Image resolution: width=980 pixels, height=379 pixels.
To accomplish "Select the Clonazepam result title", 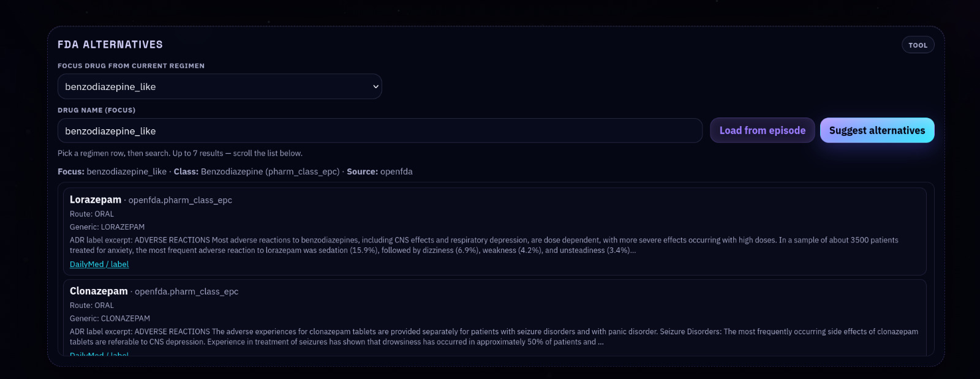I will 99,291.
